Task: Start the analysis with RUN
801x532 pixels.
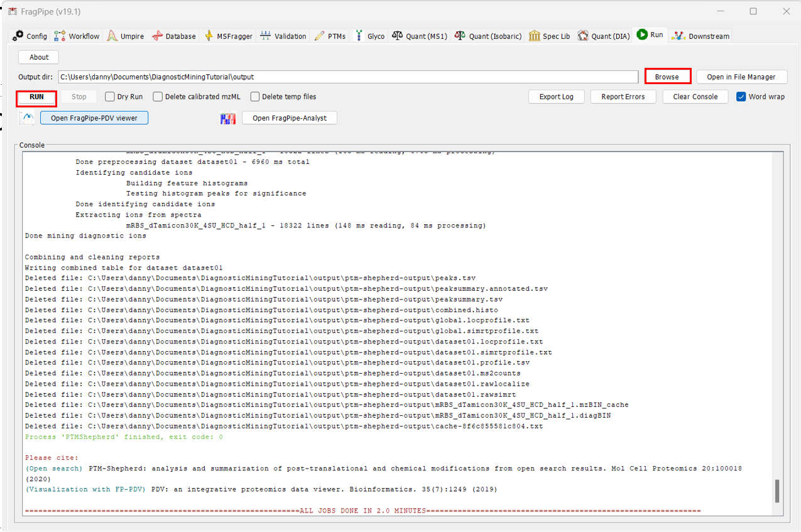Action: point(36,97)
